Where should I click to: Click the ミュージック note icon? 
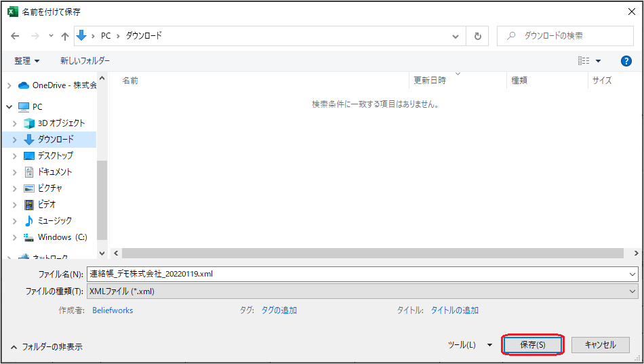[x=28, y=221]
